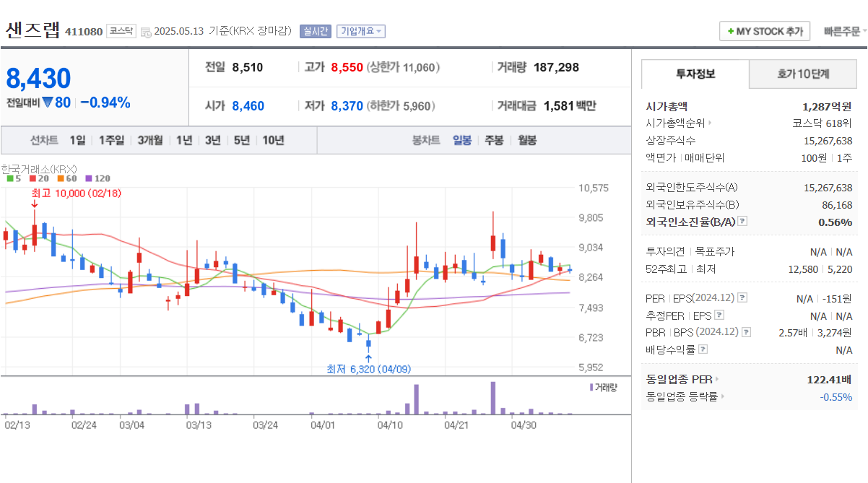The height and width of the screenshot is (483, 868).
Task: Open the 배당수익률 question mark tooltip
Action: (x=702, y=349)
